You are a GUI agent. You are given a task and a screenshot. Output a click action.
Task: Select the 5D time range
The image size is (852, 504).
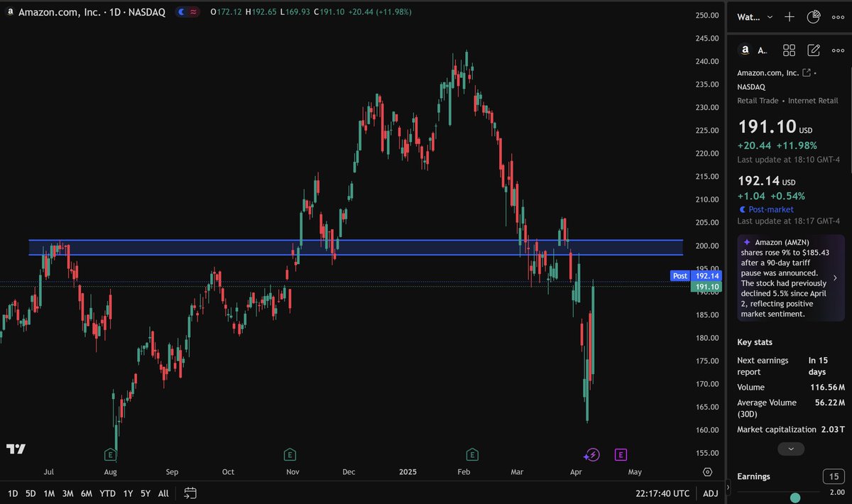click(31, 493)
